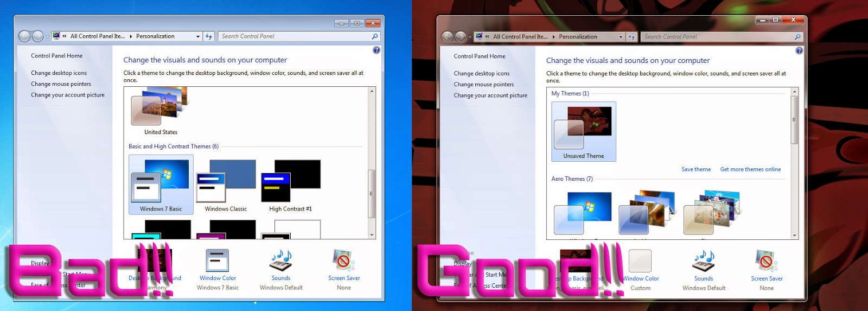Click scroll down arrow in left theme list
The width and height of the screenshot is (868, 311).
pyautogui.click(x=372, y=235)
